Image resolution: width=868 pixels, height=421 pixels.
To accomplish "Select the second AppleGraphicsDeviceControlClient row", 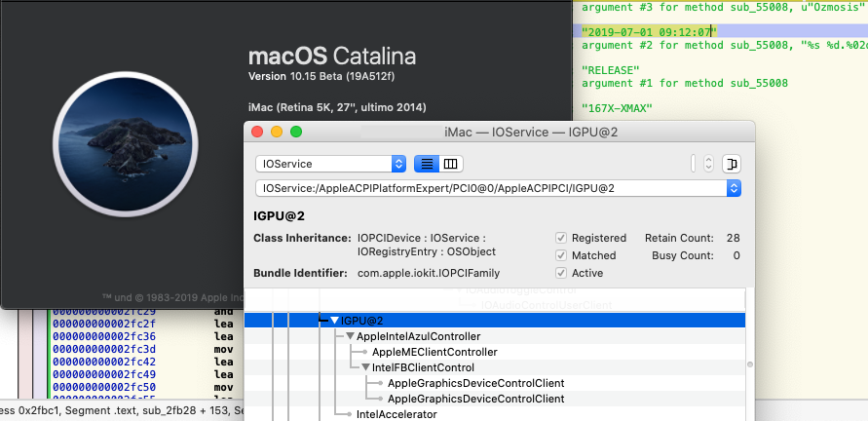I will (x=495, y=399).
